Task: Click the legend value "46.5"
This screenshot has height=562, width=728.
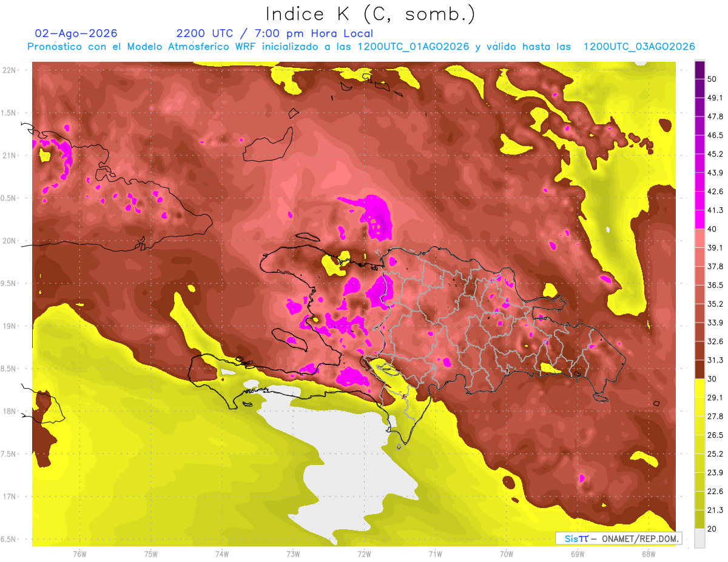Action: pos(715,135)
